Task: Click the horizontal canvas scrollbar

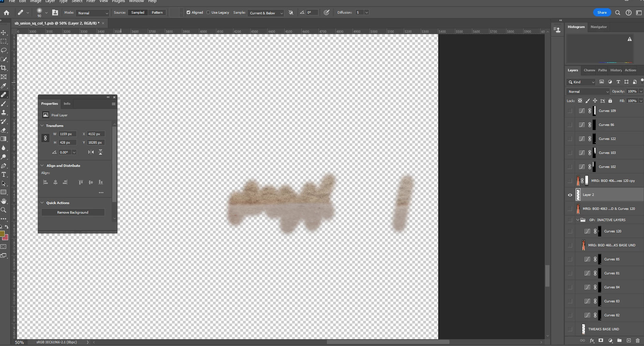Action: pos(388,342)
